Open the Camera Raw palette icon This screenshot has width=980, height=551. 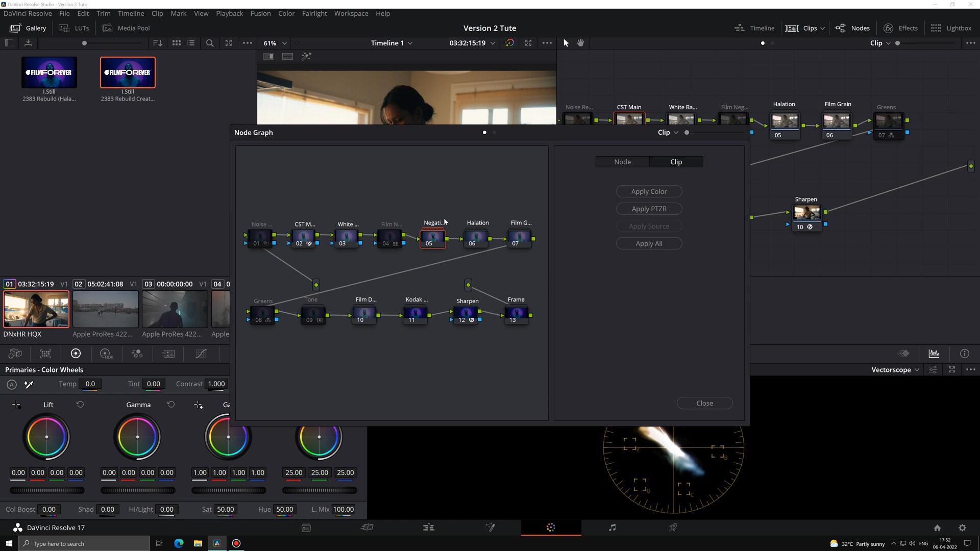[x=15, y=354]
